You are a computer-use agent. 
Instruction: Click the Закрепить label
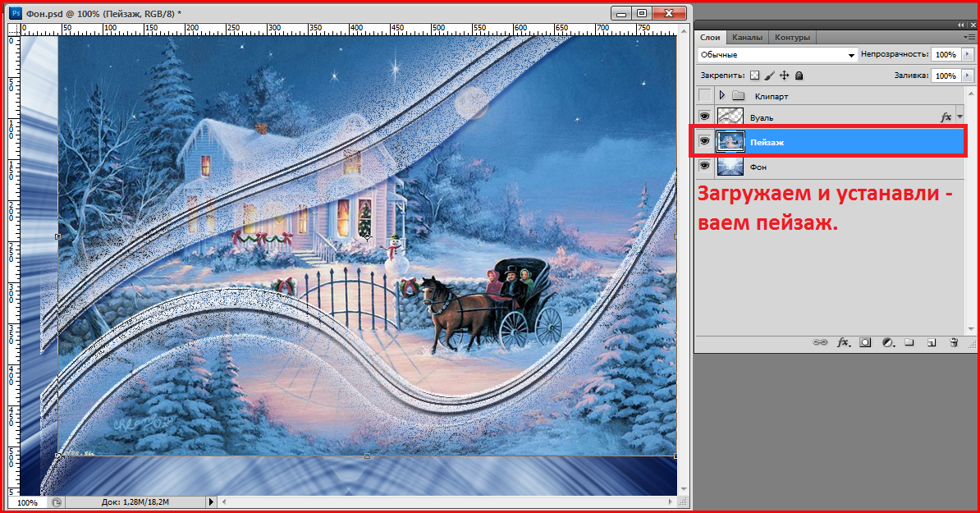click(722, 76)
